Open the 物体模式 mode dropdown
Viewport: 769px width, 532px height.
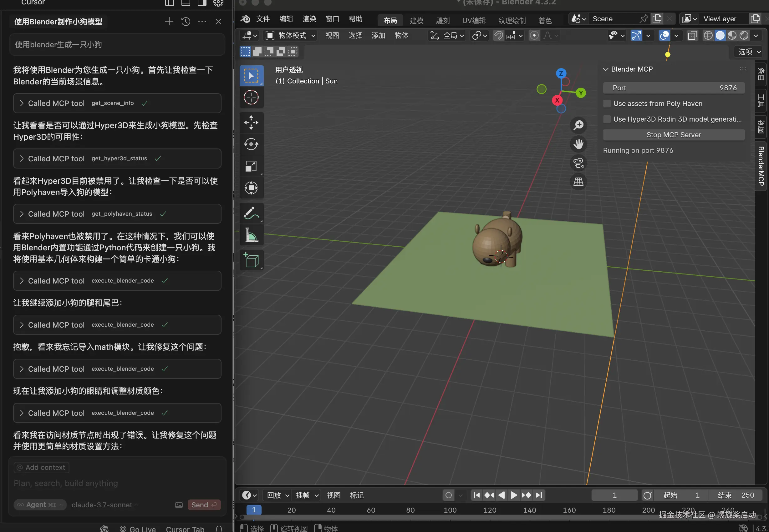[290, 35]
